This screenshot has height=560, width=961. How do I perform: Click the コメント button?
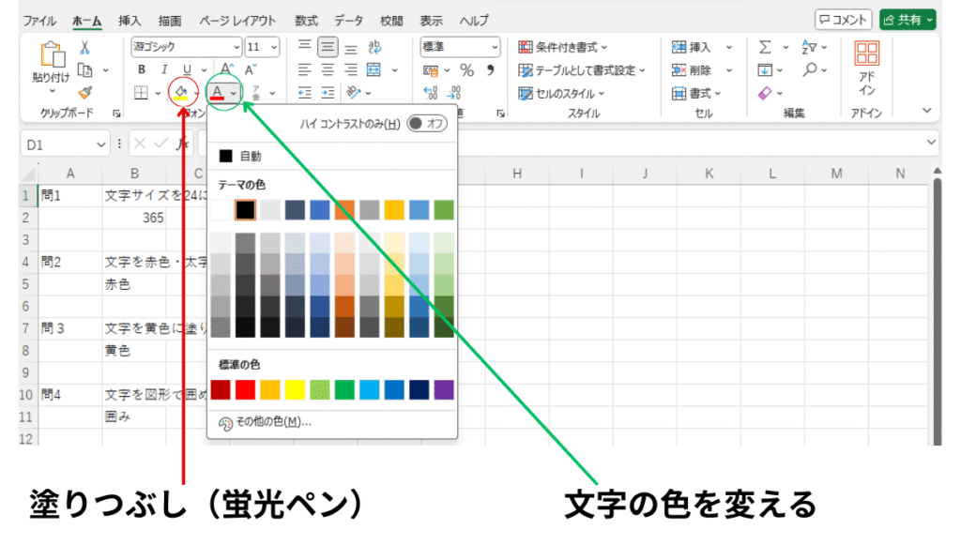click(843, 20)
